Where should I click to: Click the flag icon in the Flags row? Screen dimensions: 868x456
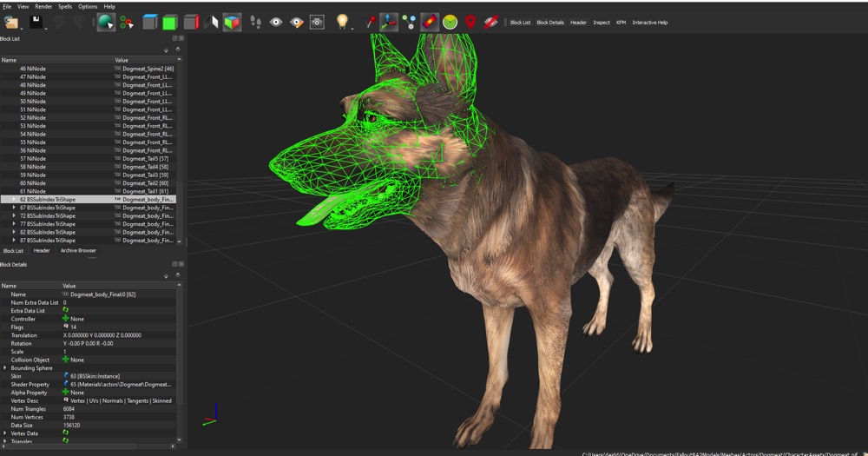tap(66, 327)
